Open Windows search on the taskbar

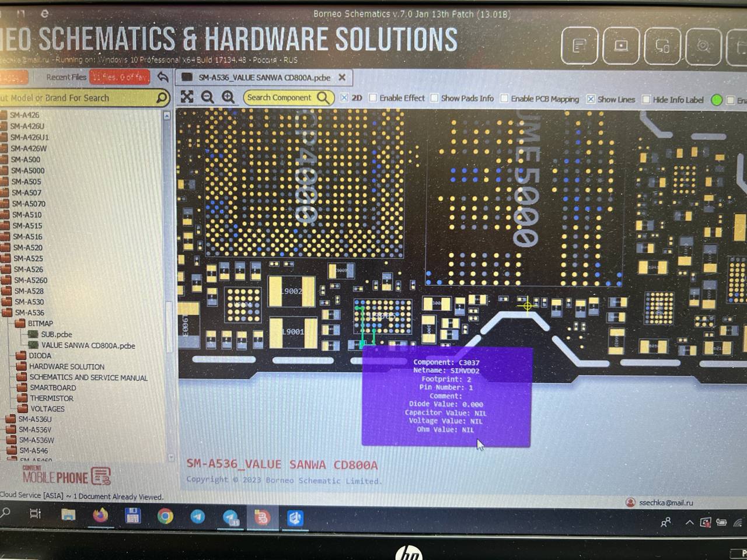5,512
